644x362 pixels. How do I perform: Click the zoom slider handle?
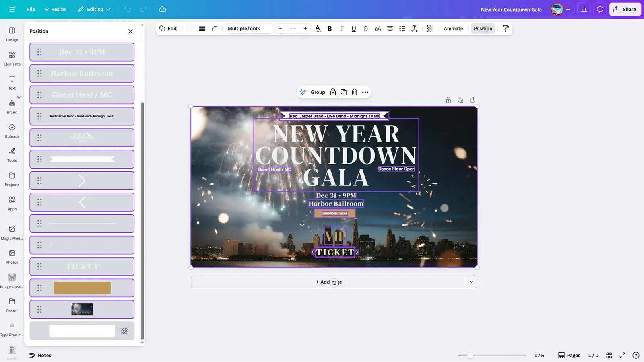470,355
